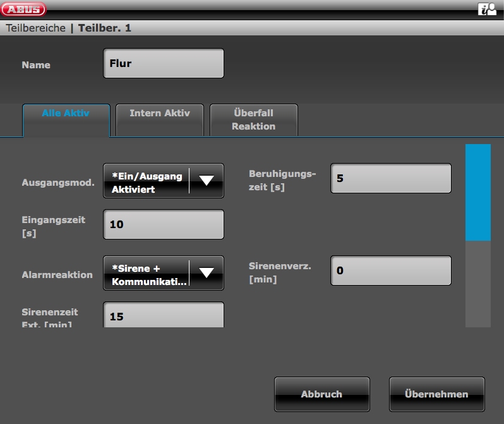The width and height of the screenshot is (504, 424).
Task: Open the info and user icon
Action: (487, 9)
